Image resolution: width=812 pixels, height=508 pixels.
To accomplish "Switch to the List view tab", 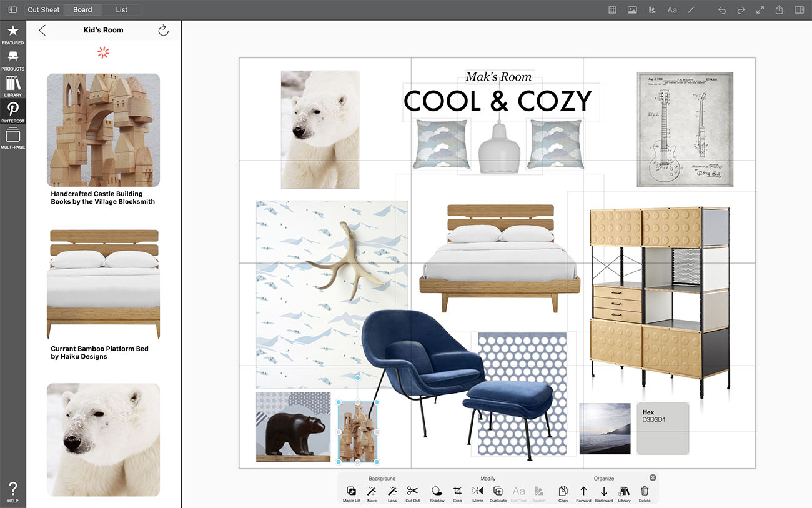I will [x=122, y=10].
